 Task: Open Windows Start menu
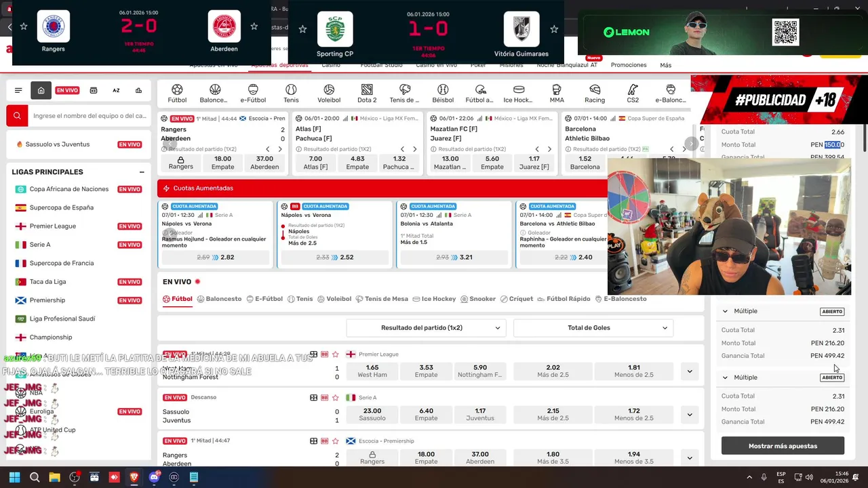14,477
